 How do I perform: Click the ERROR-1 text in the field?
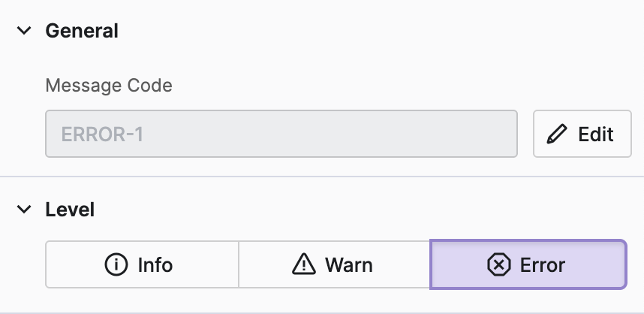point(102,134)
